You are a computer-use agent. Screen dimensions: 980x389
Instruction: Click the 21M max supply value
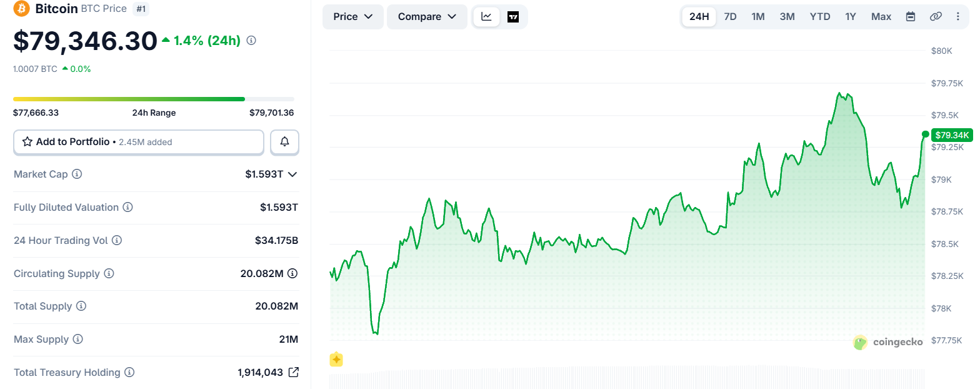[x=289, y=340]
